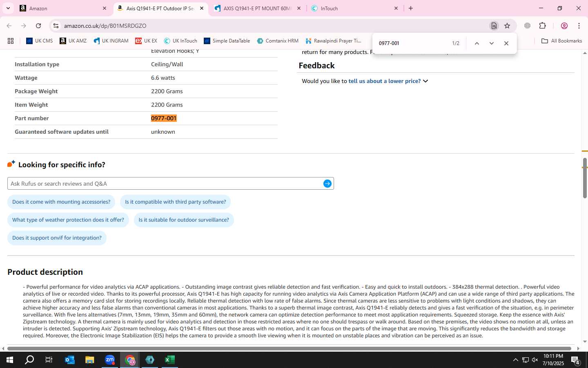The width and height of the screenshot is (588, 368).
Task: Go to next find match
Action: click(492, 43)
